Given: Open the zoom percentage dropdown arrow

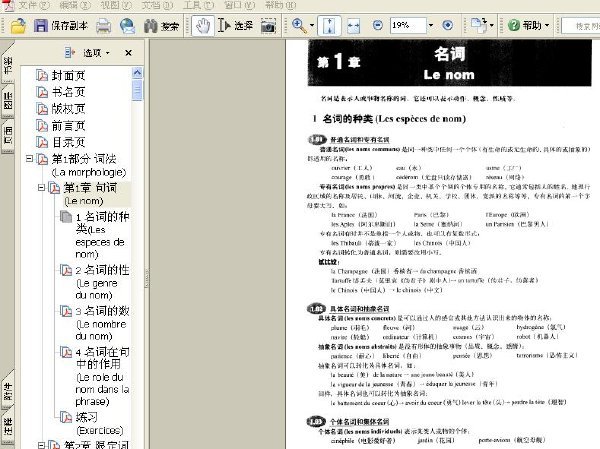Looking at the screenshot, I should click(x=431, y=26).
